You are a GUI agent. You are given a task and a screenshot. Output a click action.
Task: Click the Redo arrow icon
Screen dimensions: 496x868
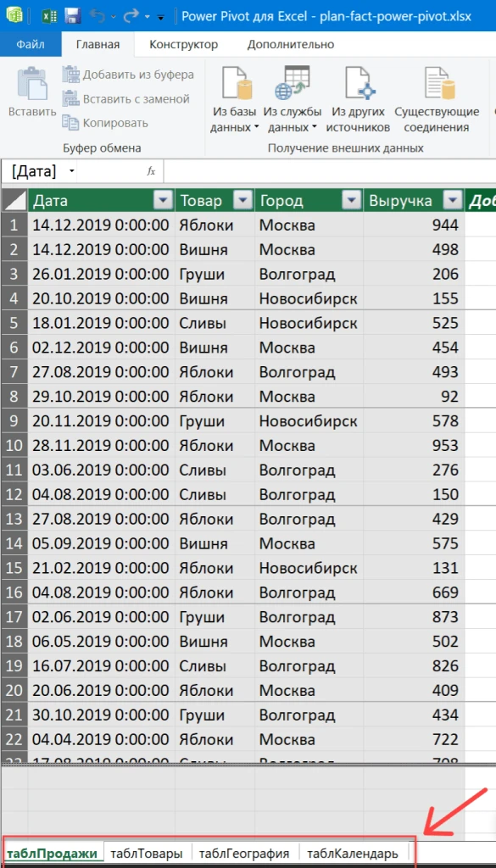click(131, 16)
